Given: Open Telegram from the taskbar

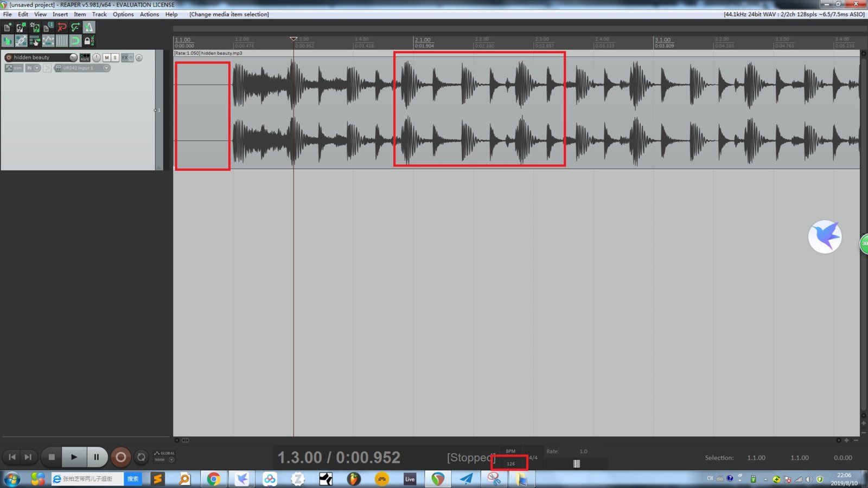Looking at the screenshot, I should (466, 479).
